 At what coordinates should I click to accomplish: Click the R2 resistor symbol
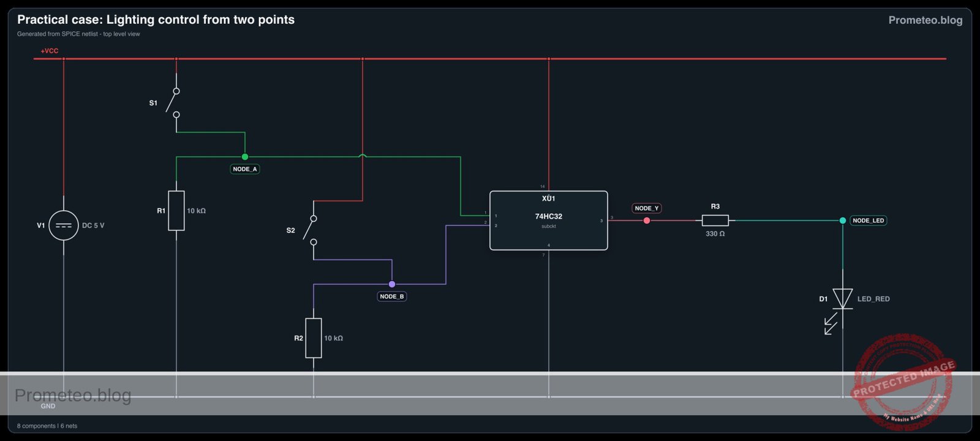click(314, 338)
